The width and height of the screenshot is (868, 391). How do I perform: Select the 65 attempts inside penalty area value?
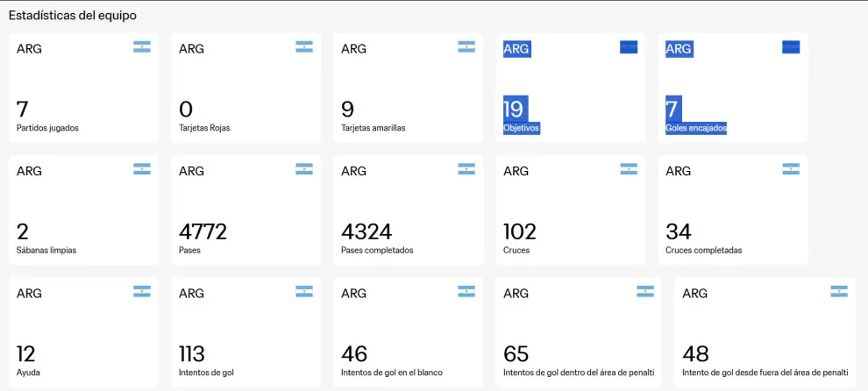[x=516, y=354]
